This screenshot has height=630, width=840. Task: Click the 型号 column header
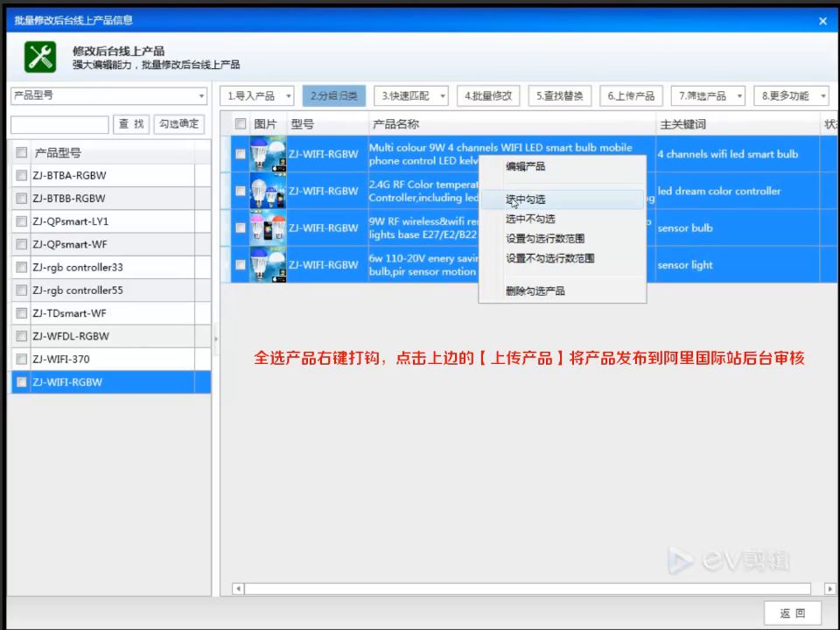pos(327,125)
